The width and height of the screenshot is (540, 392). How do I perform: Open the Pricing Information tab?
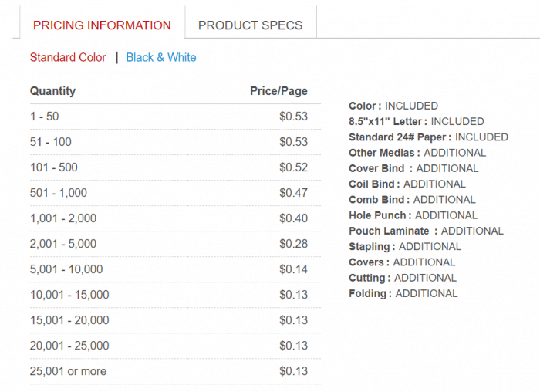(x=102, y=25)
